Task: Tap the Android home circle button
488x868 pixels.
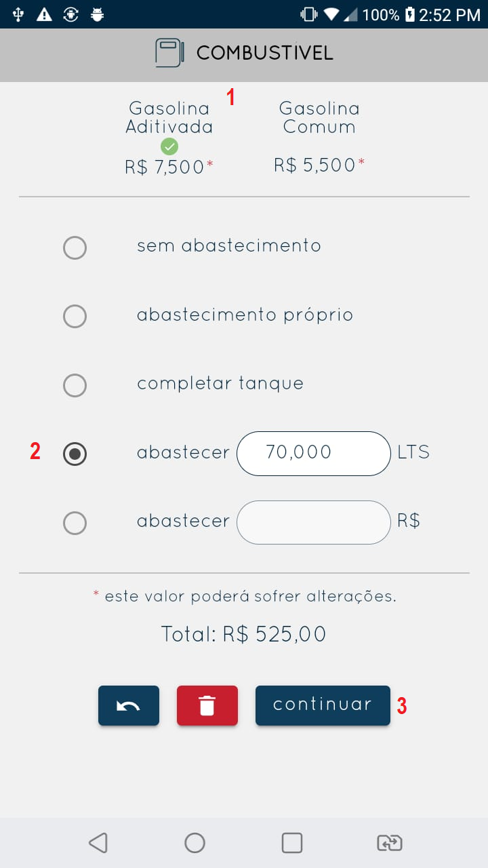Action: [x=195, y=843]
